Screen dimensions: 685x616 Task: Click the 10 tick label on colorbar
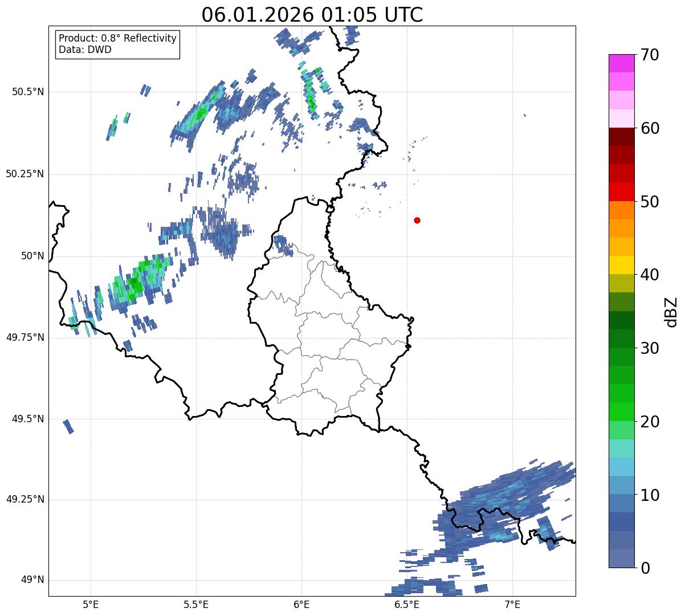[x=650, y=495]
